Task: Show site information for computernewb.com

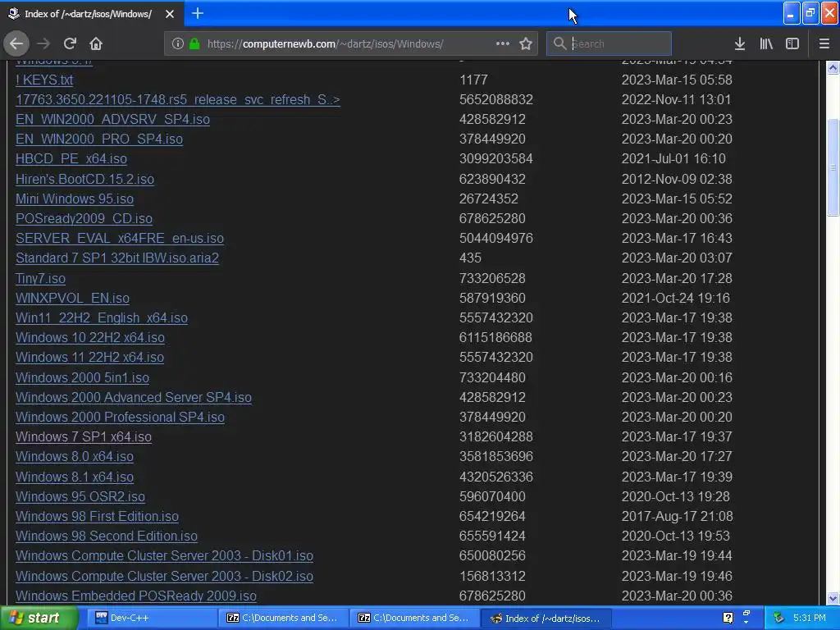Action: click(178, 43)
